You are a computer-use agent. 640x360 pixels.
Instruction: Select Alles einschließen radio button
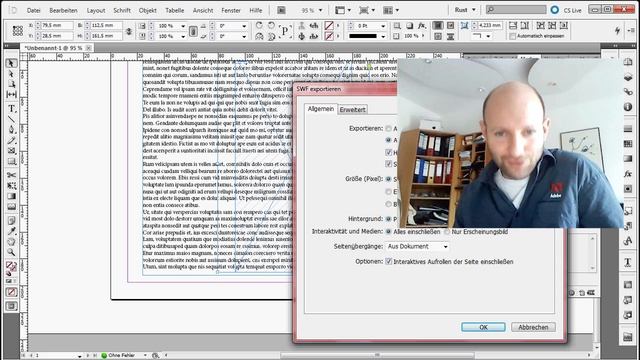[x=389, y=231]
